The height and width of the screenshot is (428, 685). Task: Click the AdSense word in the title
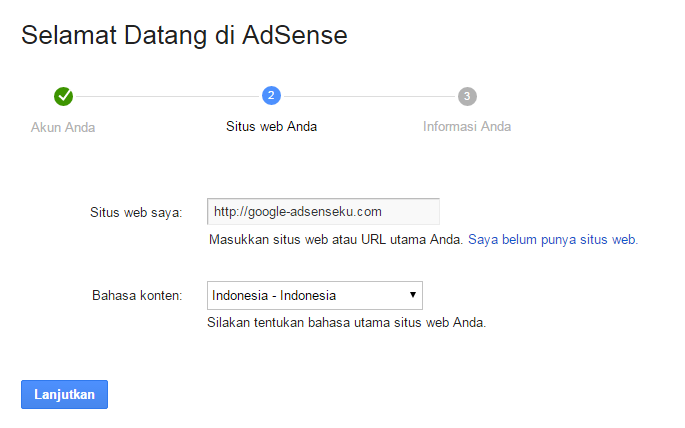click(294, 35)
